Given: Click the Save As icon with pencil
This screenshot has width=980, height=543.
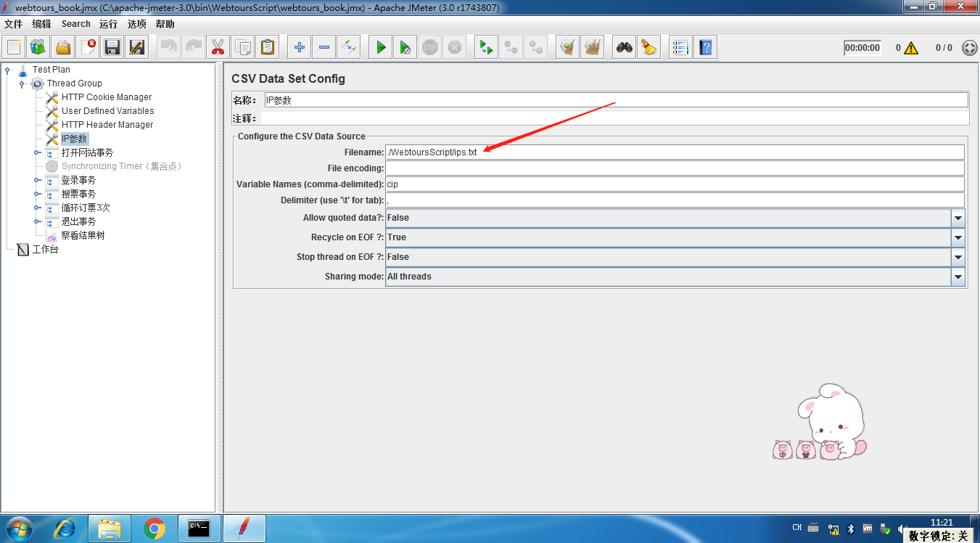Looking at the screenshot, I should [137, 48].
